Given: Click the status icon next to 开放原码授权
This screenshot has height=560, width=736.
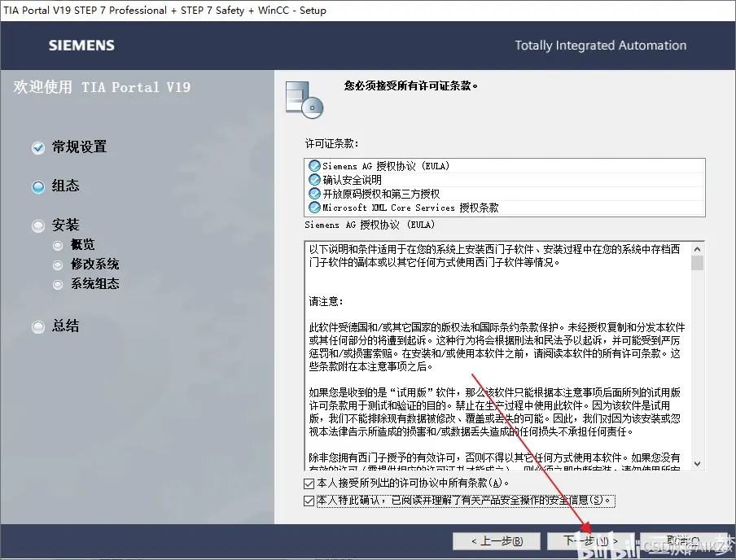Looking at the screenshot, I should coord(314,194).
